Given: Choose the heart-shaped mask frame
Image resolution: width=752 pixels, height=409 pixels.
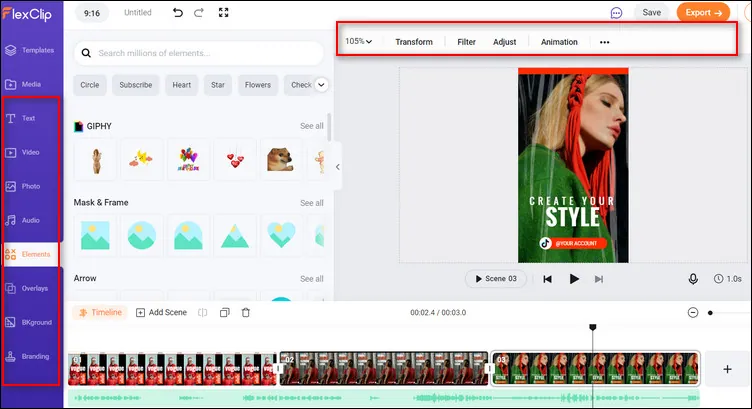Looking at the screenshot, I should click(x=281, y=235).
